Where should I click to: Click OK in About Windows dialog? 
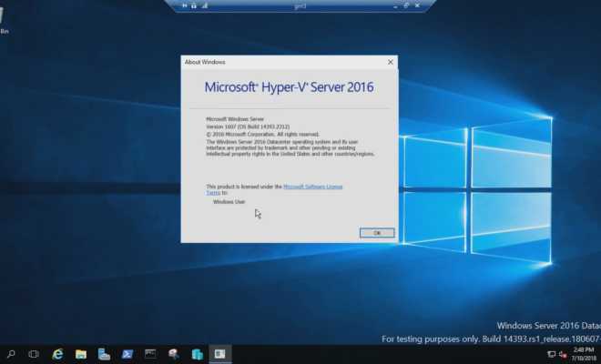click(377, 233)
